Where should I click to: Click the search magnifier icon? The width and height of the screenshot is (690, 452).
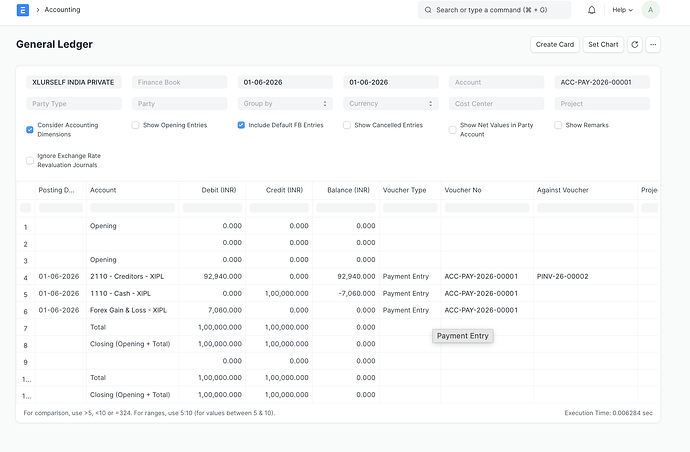click(x=428, y=10)
